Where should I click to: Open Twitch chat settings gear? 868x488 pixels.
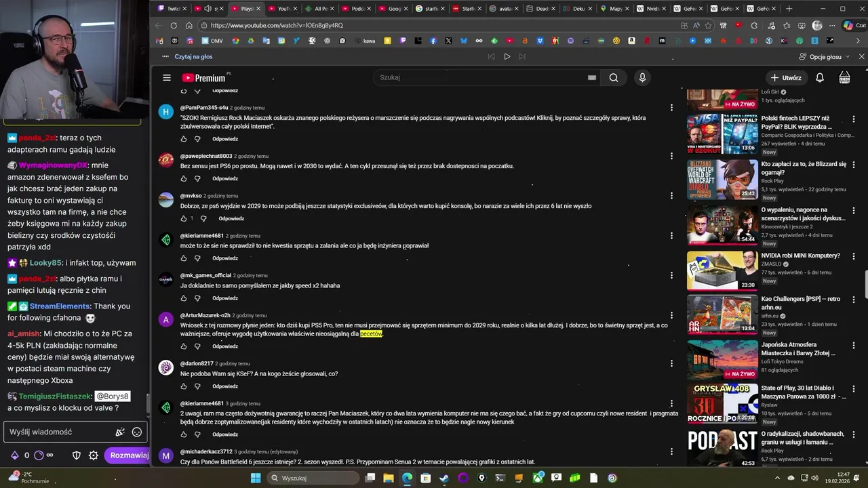pos(94,455)
